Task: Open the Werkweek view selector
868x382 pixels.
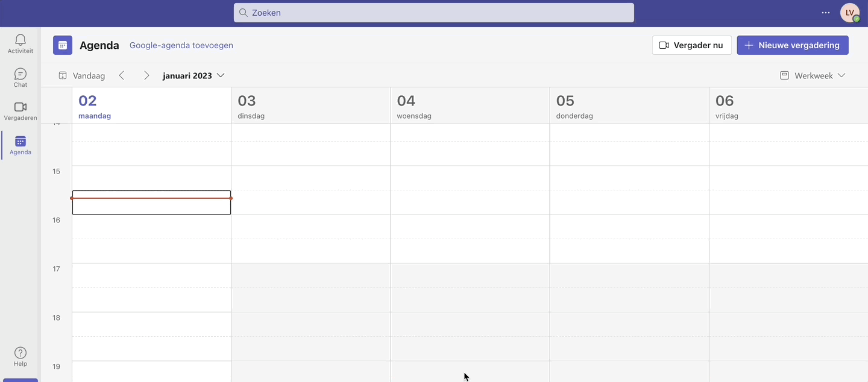Action: point(813,75)
